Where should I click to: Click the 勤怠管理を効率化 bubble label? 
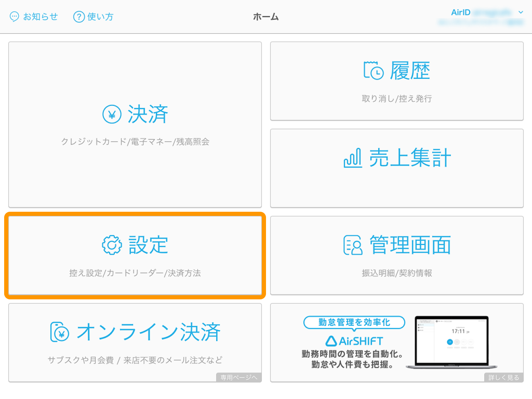point(354,322)
